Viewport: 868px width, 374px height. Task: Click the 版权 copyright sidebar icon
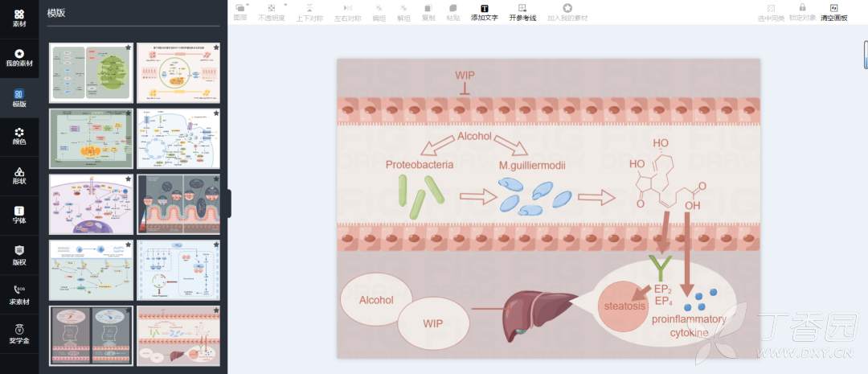coord(18,254)
